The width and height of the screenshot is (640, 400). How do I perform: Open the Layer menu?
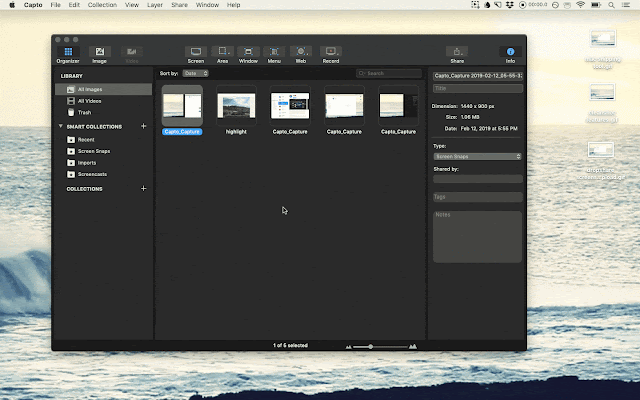155,5
